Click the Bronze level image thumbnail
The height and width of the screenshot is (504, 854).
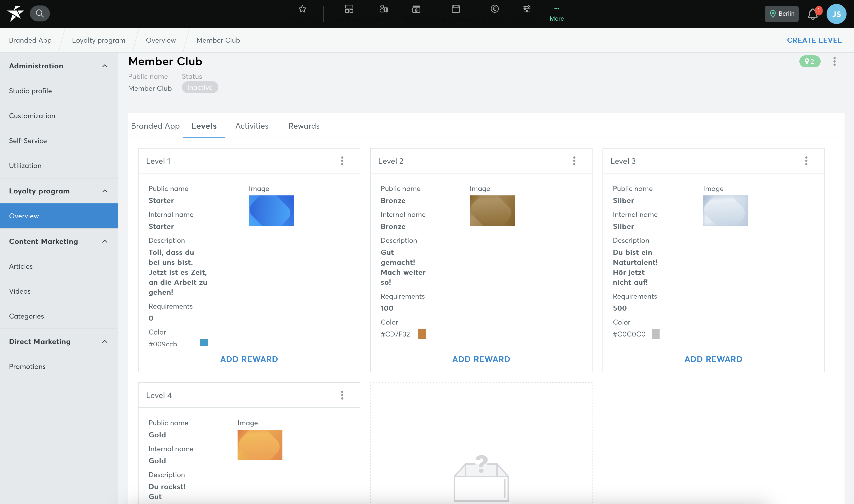tap(492, 211)
